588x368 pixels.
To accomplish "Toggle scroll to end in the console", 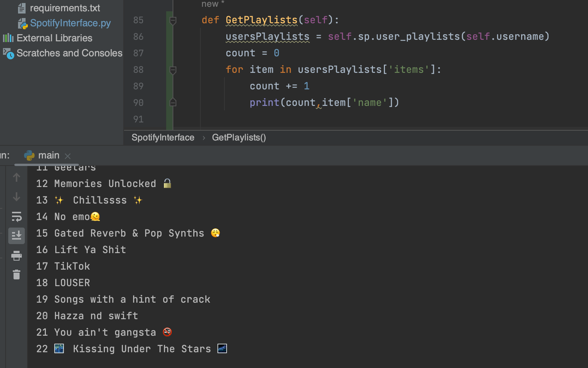I will (x=17, y=235).
